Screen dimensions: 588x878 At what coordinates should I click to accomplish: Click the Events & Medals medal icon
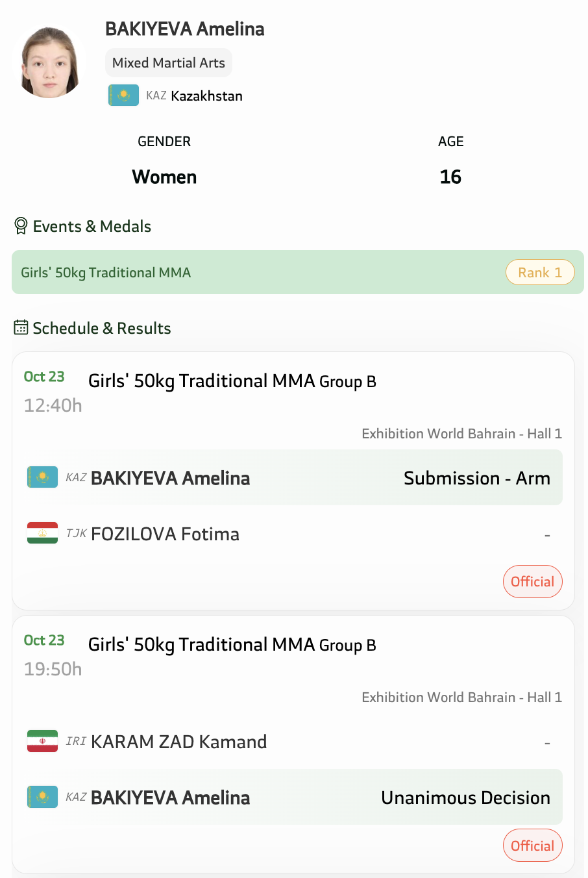pos(21,226)
